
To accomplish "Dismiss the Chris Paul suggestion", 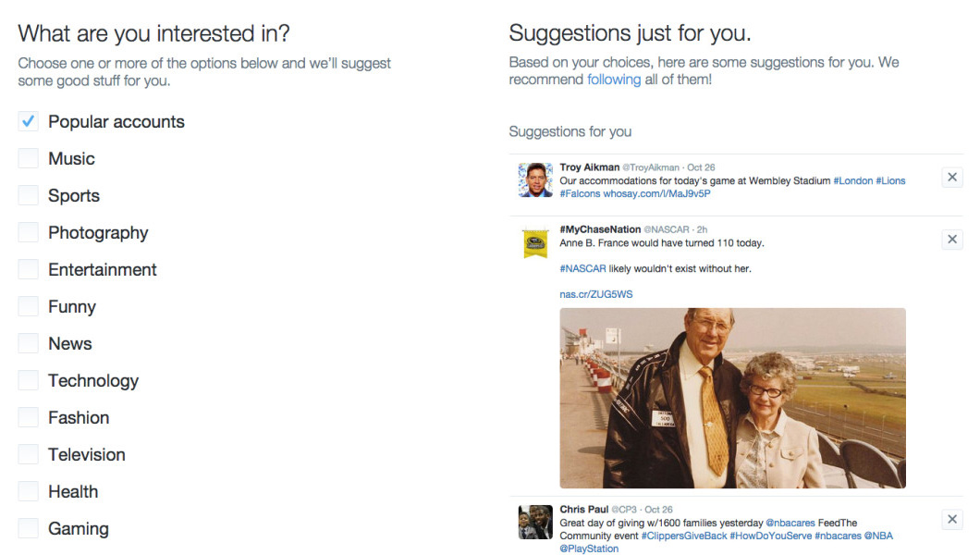I will pos(952,519).
